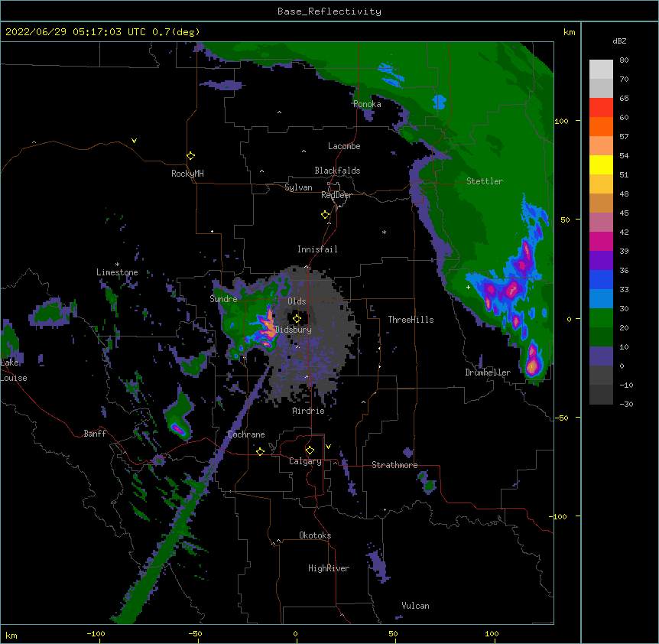This screenshot has height=644, width=659.
Task: Click the Blackfalds city label
Action: coord(337,171)
